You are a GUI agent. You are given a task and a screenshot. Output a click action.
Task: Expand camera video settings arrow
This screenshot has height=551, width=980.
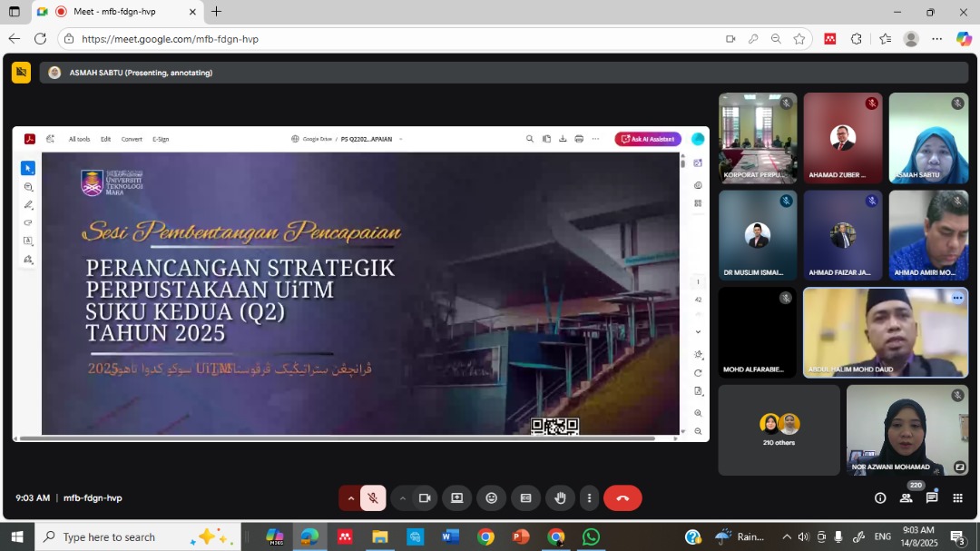tap(403, 498)
